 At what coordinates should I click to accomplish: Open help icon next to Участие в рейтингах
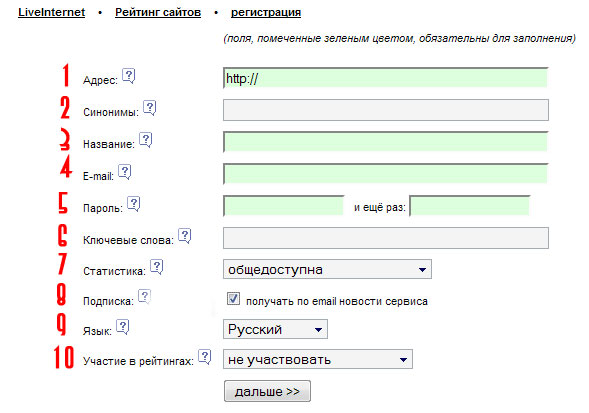pyautogui.click(x=205, y=357)
